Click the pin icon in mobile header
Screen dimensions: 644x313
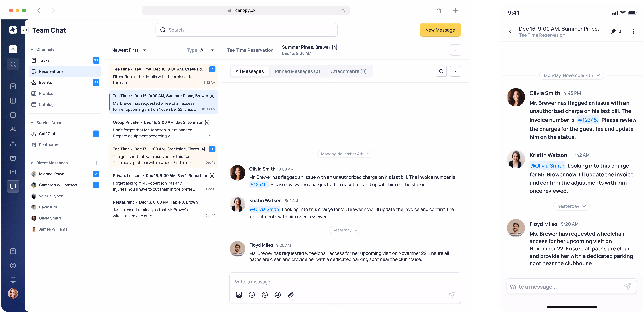(x=614, y=31)
